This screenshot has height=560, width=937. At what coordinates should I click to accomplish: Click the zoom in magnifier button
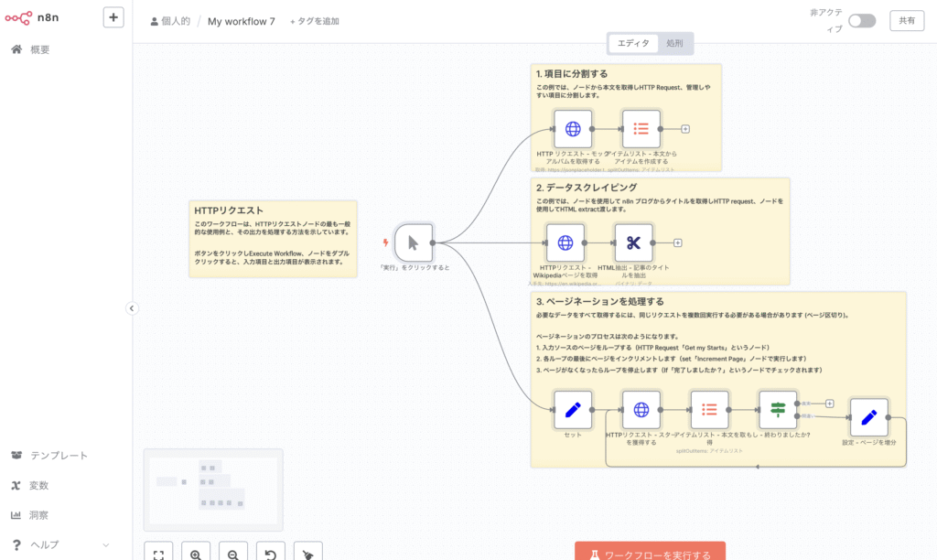tap(196, 554)
